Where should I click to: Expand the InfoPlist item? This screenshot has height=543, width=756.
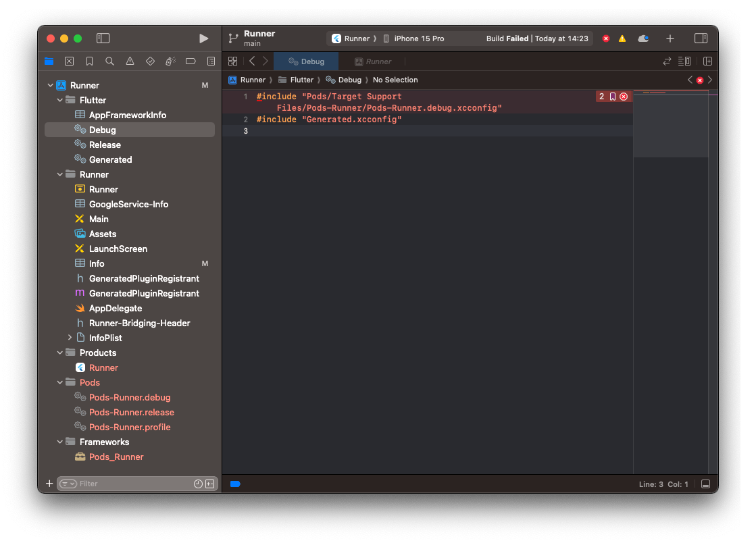click(70, 338)
